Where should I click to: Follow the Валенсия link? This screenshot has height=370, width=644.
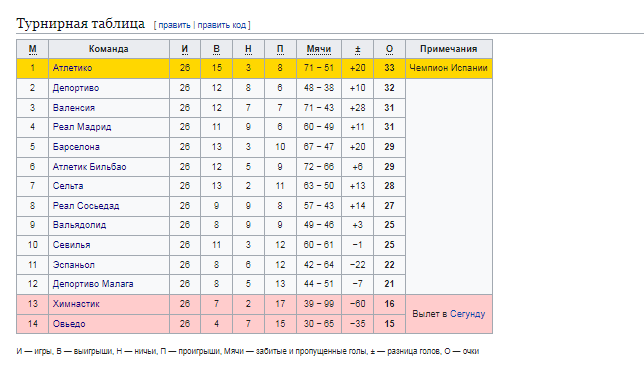pyautogui.click(x=74, y=108)
